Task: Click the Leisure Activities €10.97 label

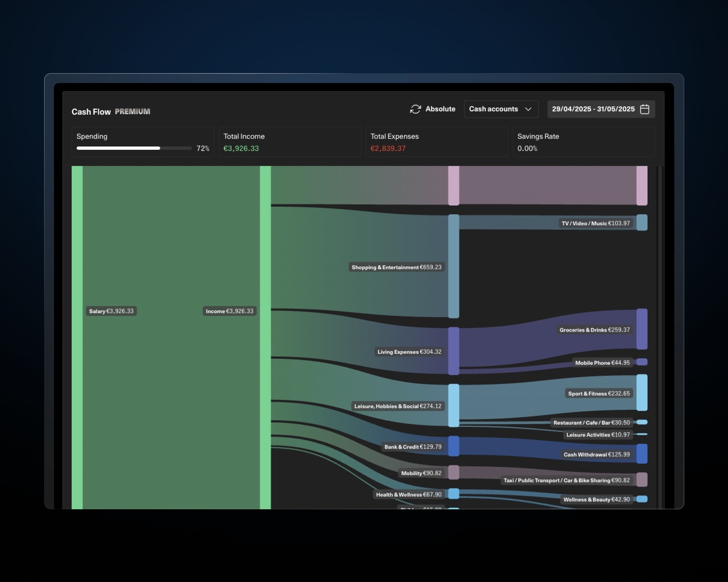Action: tap(598, 435)
